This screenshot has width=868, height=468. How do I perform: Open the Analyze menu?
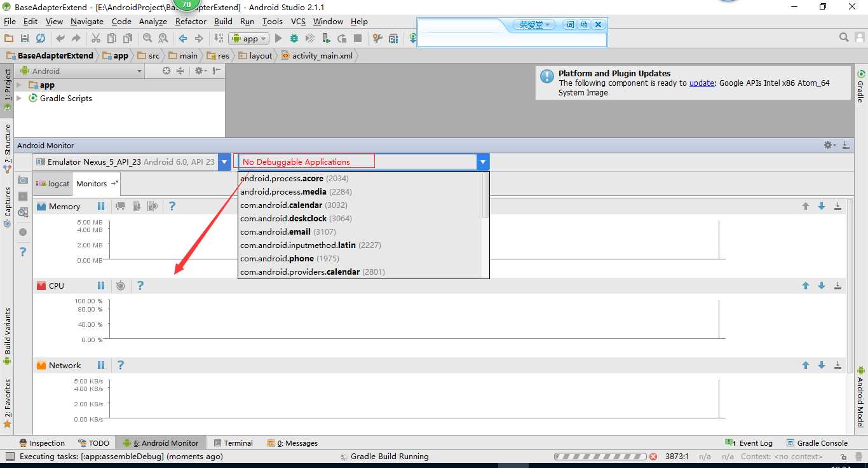(x=153, y=21)
